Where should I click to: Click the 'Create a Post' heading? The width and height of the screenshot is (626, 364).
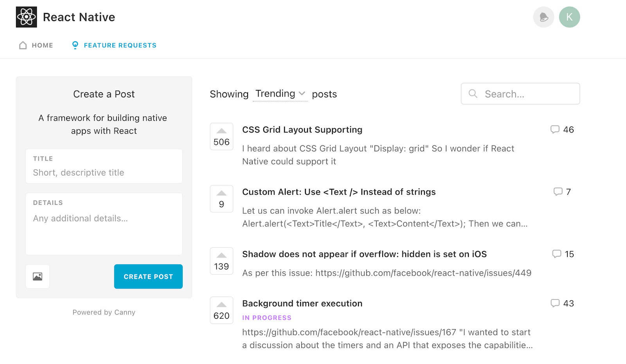pyautogui.click(x=104, y=94)
